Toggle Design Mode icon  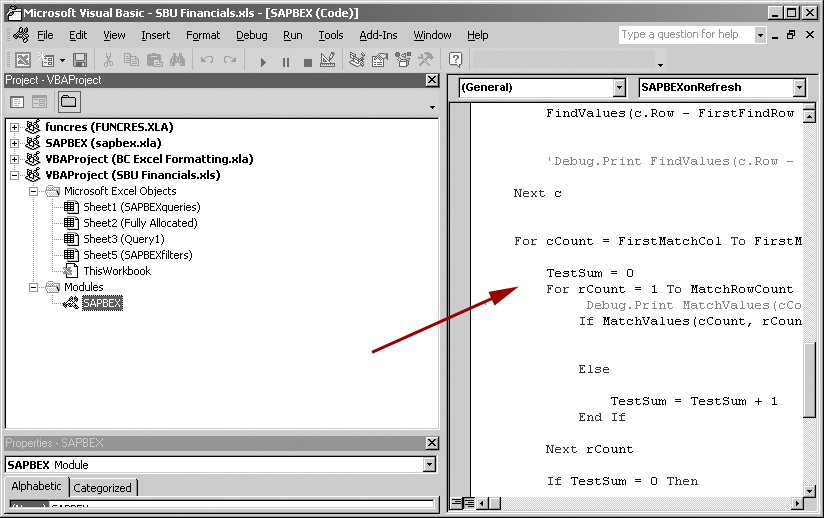[x=327, y=60]
